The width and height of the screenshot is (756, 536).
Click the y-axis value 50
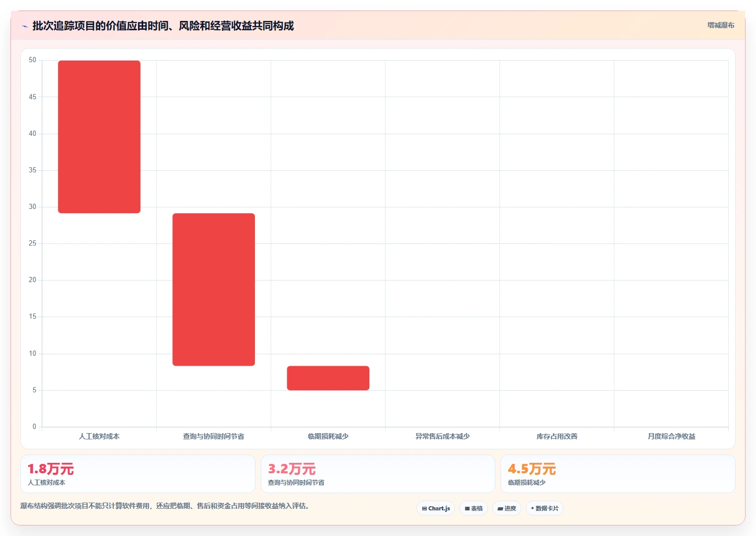tap(32, 60)
